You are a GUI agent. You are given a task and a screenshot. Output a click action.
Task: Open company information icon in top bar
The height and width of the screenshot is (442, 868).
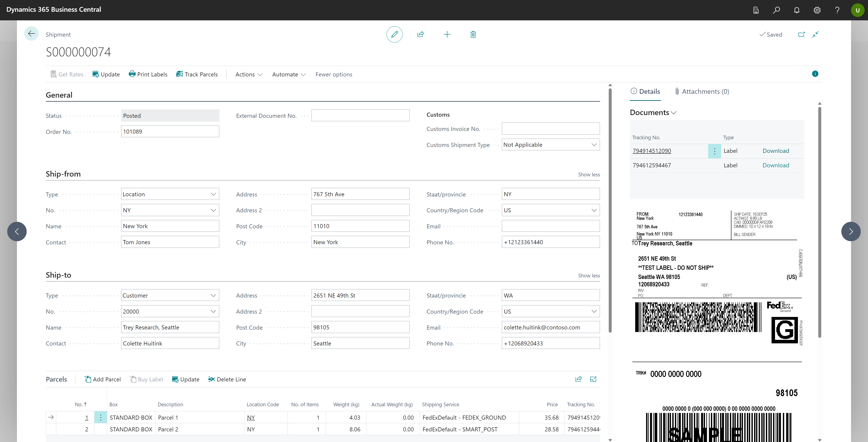point(756,10)
